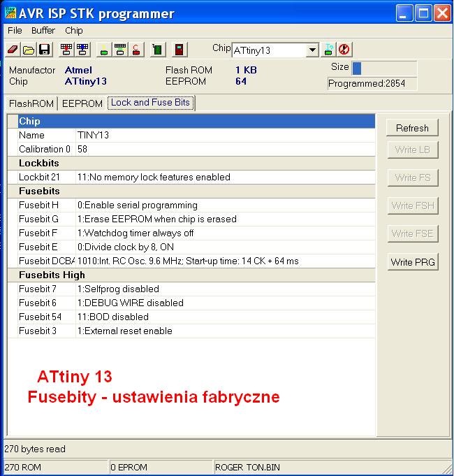Click the '270 bytes read' status message
Image resolution: width=454 pixels, height=476 pixels.
[x=35, y=449]
